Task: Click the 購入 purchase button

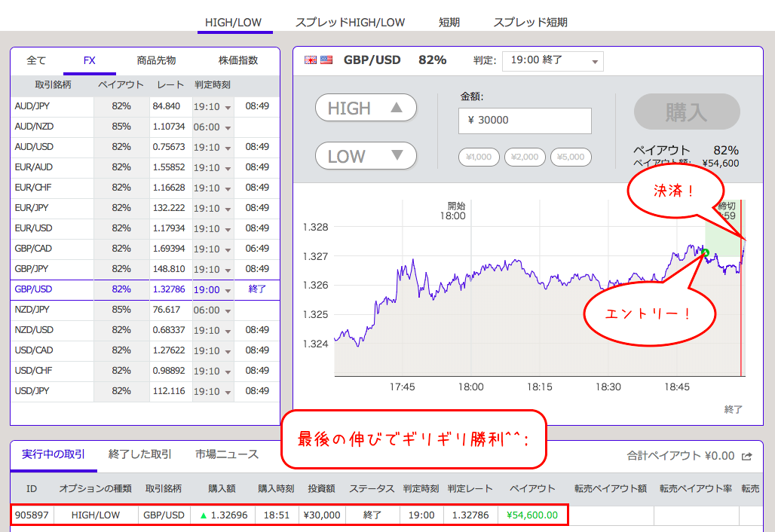Action: [685, 111]
